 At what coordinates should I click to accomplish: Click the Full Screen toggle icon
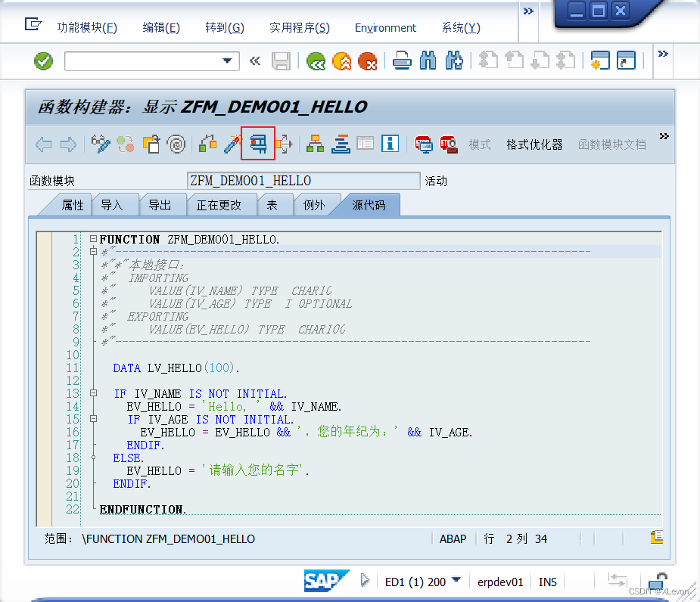pyautogui.click(x=366, y=144)
